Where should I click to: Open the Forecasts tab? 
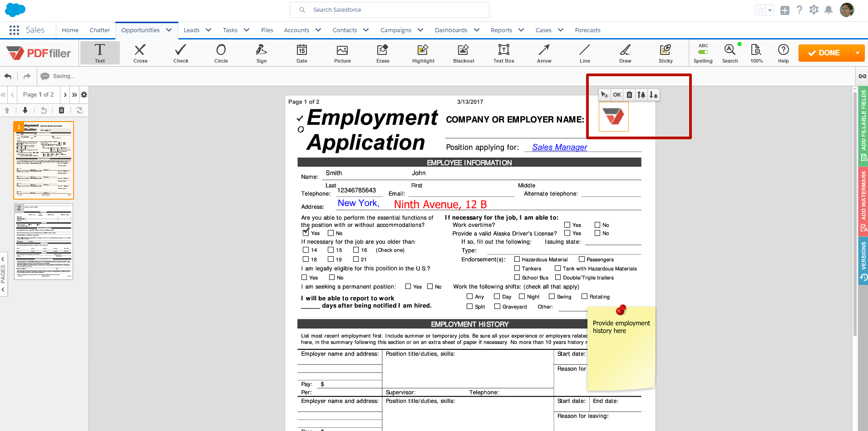point(587,30)
